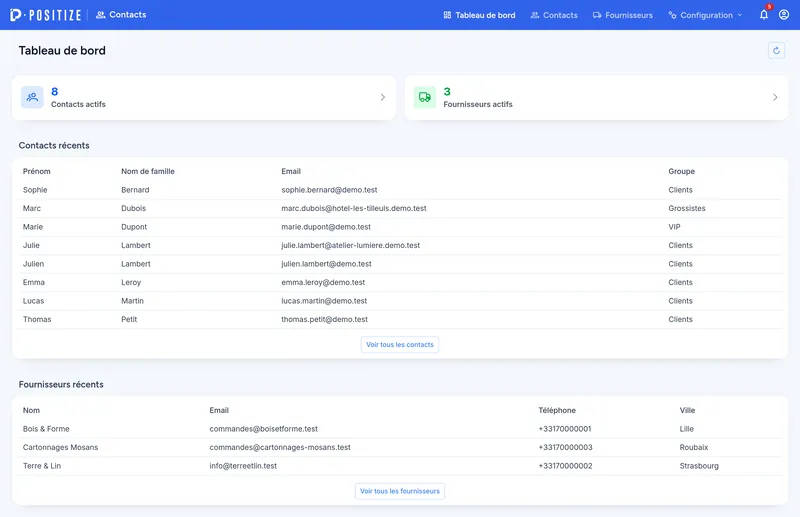Click the green truck suppliers icon
This screenshot has width=800, height=517.
[x=424, y=97]
